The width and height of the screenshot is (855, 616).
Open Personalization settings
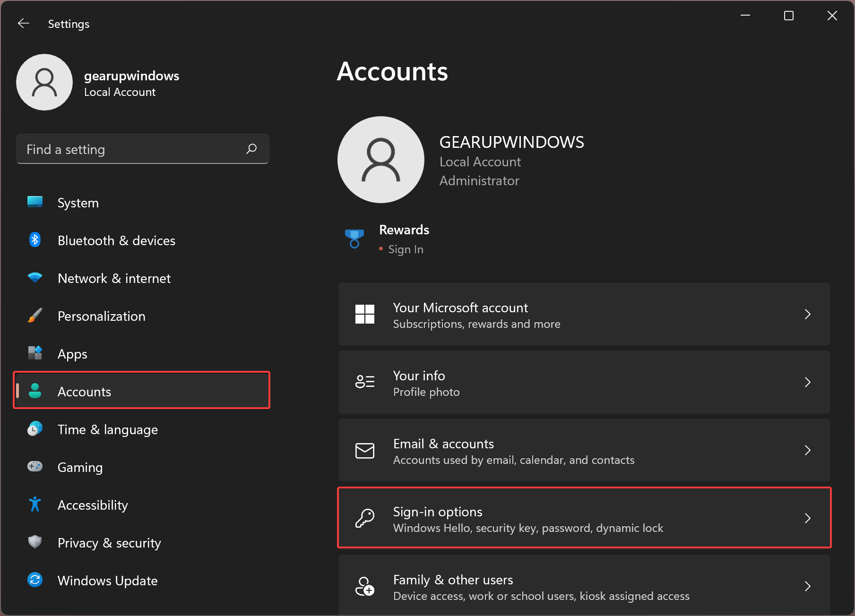tap(35, 316)
